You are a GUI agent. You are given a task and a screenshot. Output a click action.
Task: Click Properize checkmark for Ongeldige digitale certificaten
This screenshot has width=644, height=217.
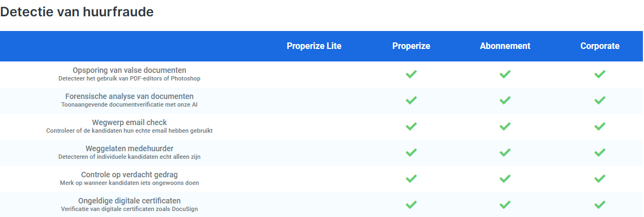click(411, 204)
